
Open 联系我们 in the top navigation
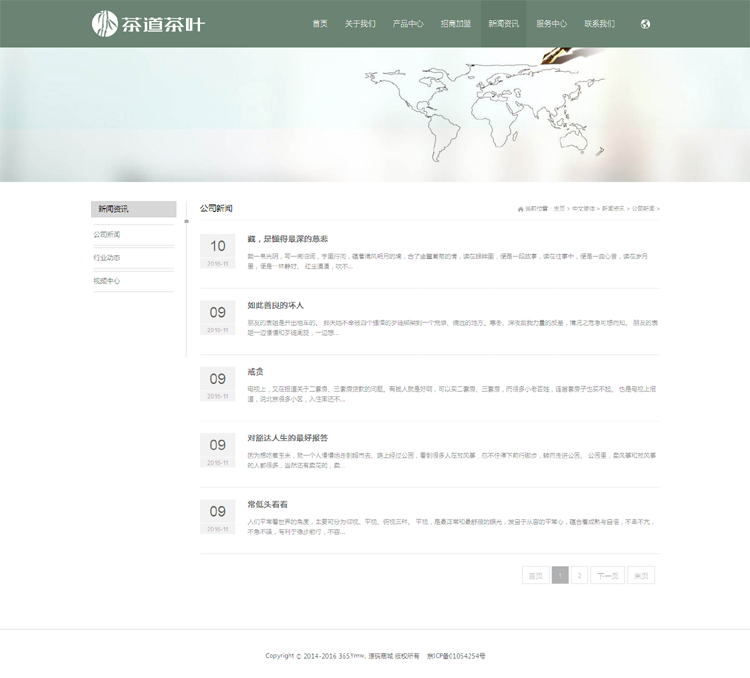click(599, 23)
